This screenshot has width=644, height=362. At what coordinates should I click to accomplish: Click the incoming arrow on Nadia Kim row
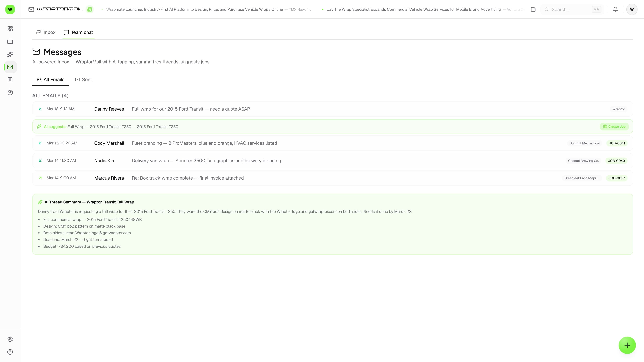40,161
